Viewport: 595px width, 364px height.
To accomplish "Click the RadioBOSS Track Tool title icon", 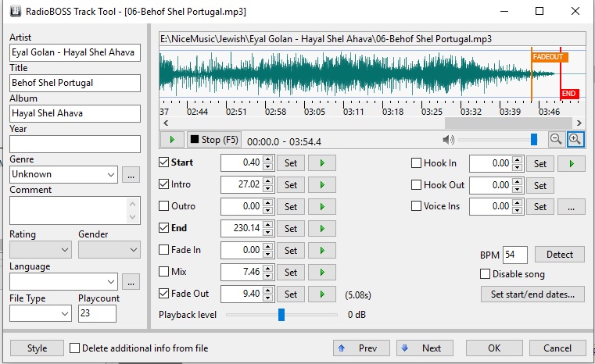I will point(16,12).
